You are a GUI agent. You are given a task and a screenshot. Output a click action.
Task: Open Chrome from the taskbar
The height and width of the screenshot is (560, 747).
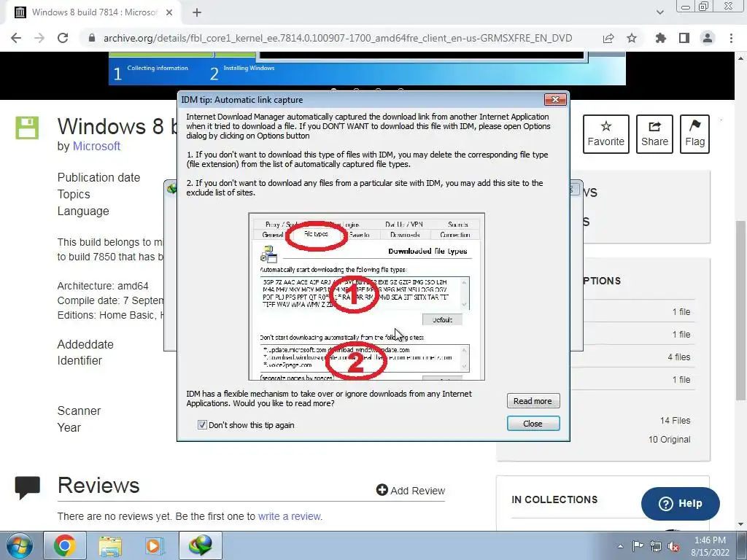click(64, 545)
